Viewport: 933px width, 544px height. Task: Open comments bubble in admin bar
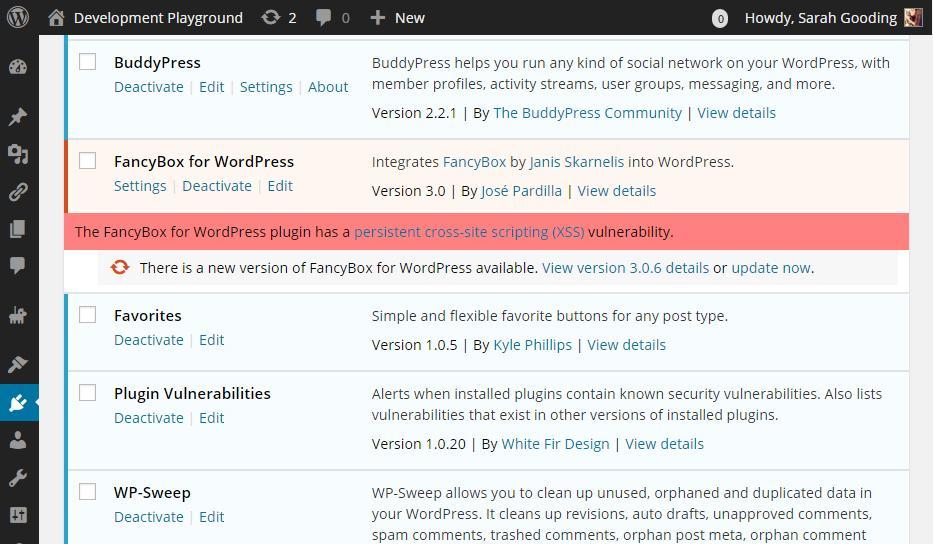coord(333,18)
